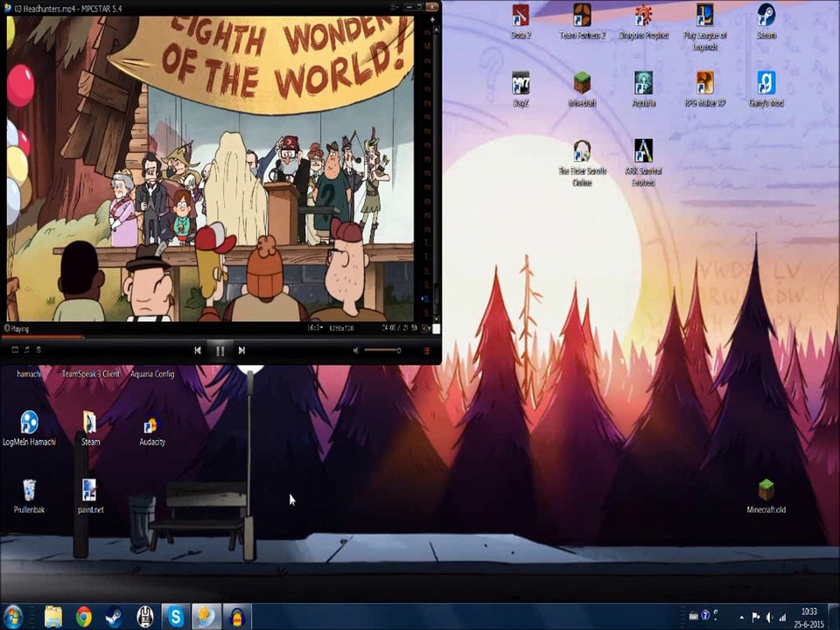Open the clock showing 10:33
The width and height of the screenshot is (840, 630).
(x=808, y=617)
